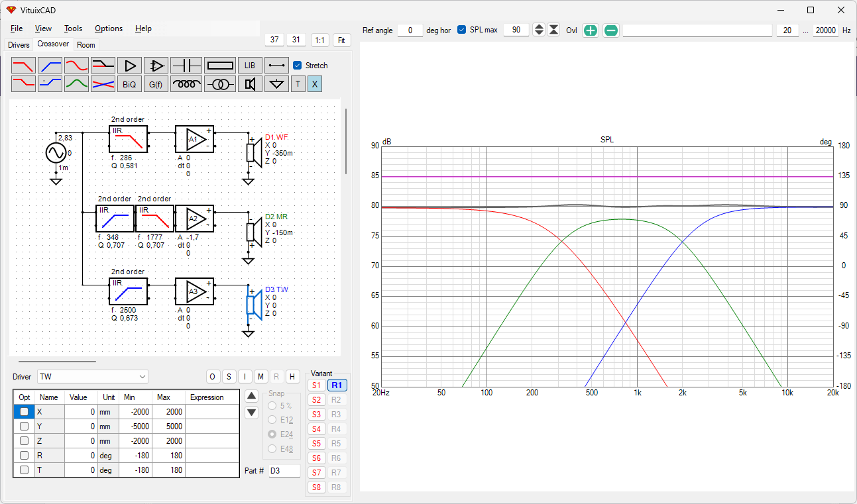Select the red-blue crossed lines component
The image size is (857, 504).
(103, 84)
